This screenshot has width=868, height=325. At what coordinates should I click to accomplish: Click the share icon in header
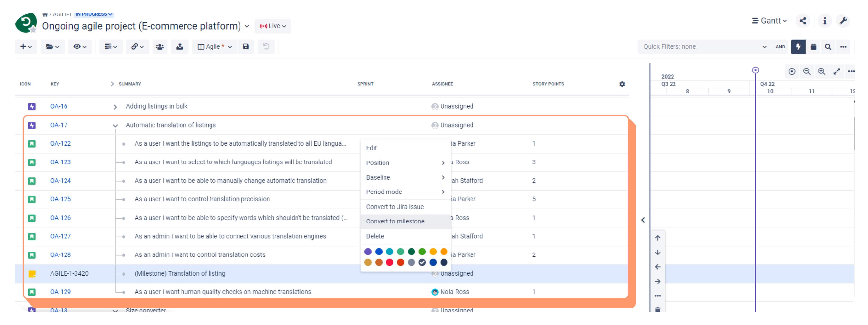(803, 21)
